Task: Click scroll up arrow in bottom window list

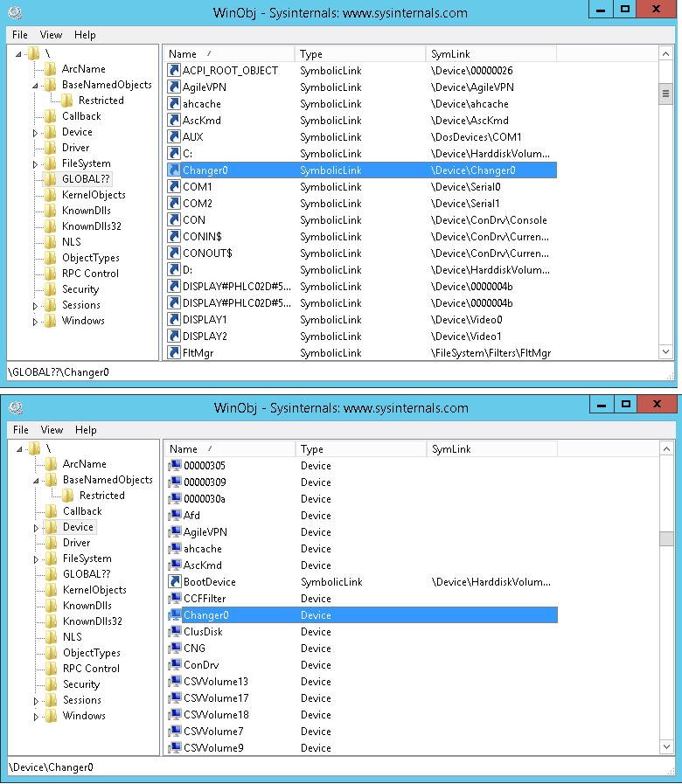Action: (666, 448)
